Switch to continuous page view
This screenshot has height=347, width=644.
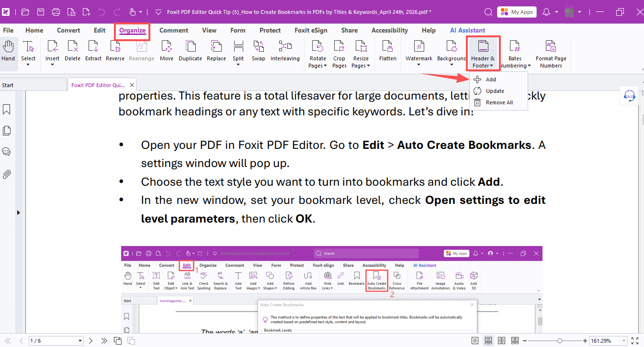click(x=488, y=341)
